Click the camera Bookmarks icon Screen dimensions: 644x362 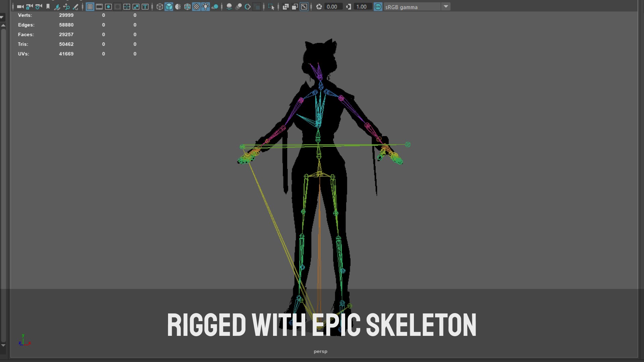point(48,7)
